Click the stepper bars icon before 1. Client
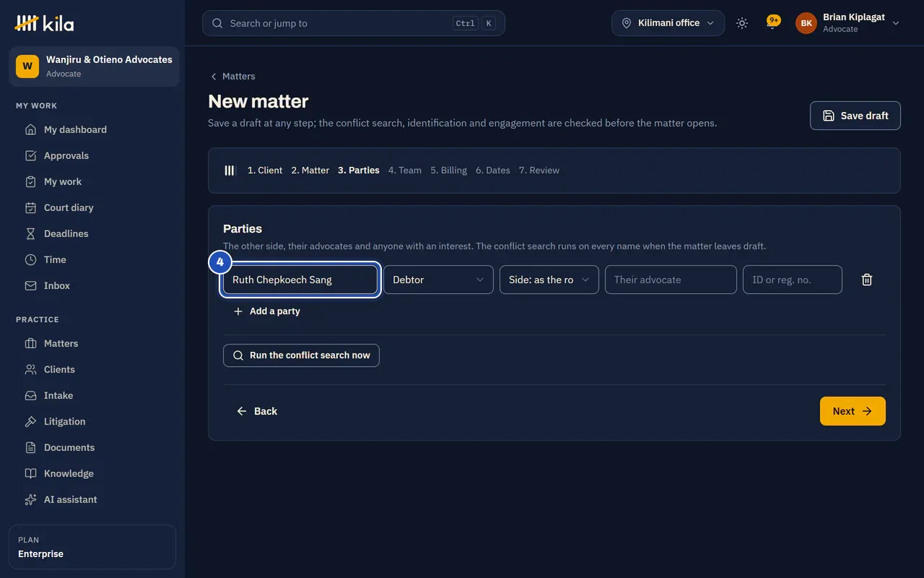924x578 pixels. coord(230,171)
